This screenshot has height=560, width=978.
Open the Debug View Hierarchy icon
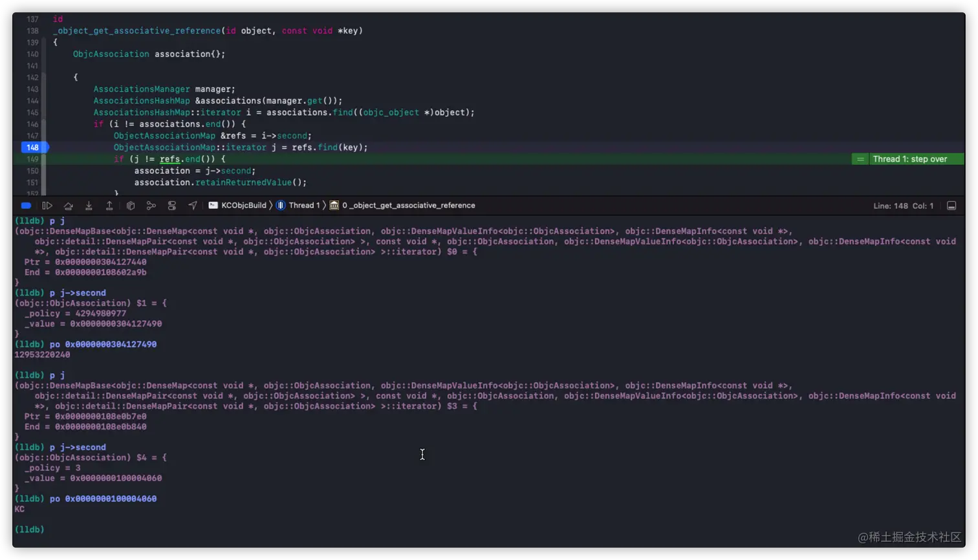(x=131, y=206)
